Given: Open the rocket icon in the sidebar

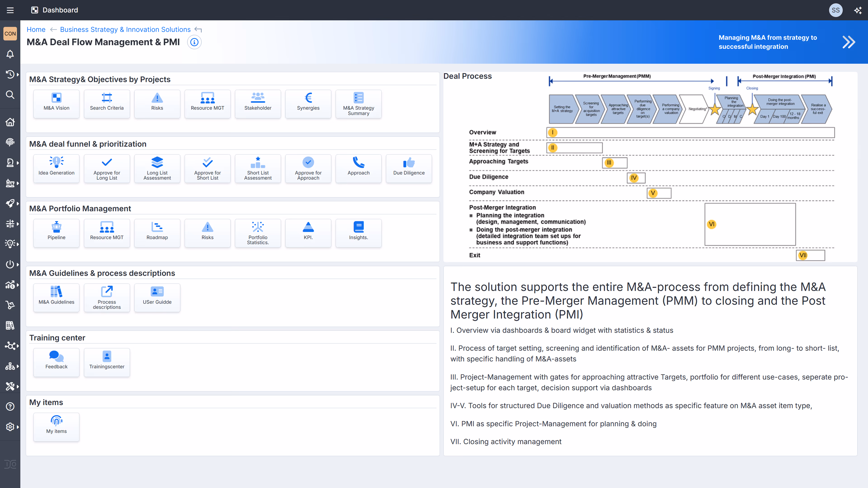Looking at the screenshot, I should pos(9,203).
